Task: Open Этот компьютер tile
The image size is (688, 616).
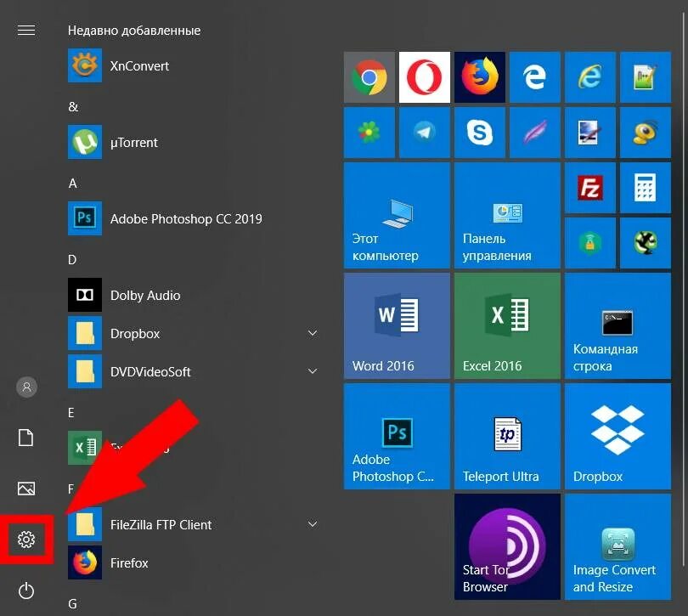Action: (x=397, y=214)
